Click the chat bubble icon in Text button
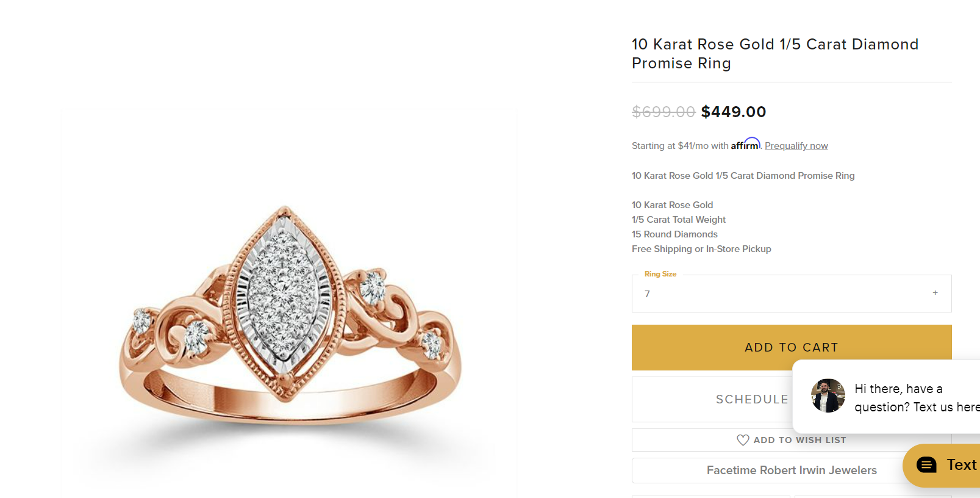Image resolution: width=980 pixels, height=498 pixels. coord(926,465)
